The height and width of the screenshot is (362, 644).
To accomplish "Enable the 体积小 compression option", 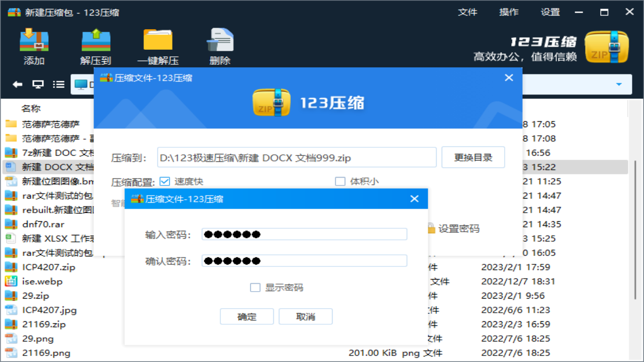I will 340,182.
